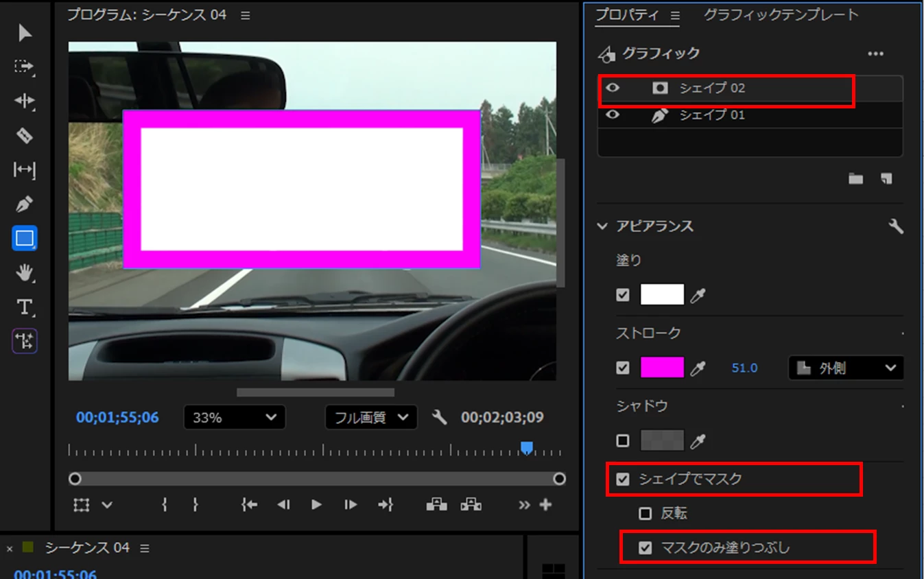This screenshot has height=579, width=924.
Task: Select the Ripple Edit tool
Action: point(25,101)
